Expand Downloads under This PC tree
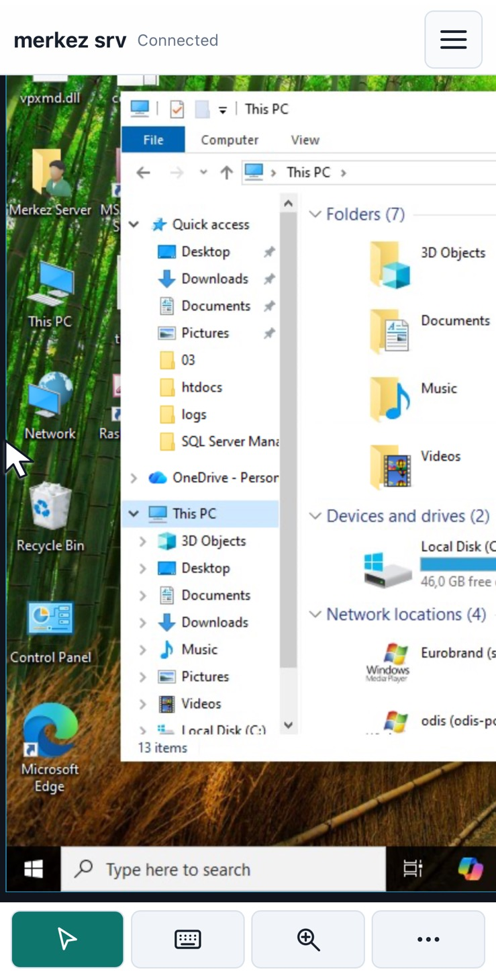 [x=142, y=623]
